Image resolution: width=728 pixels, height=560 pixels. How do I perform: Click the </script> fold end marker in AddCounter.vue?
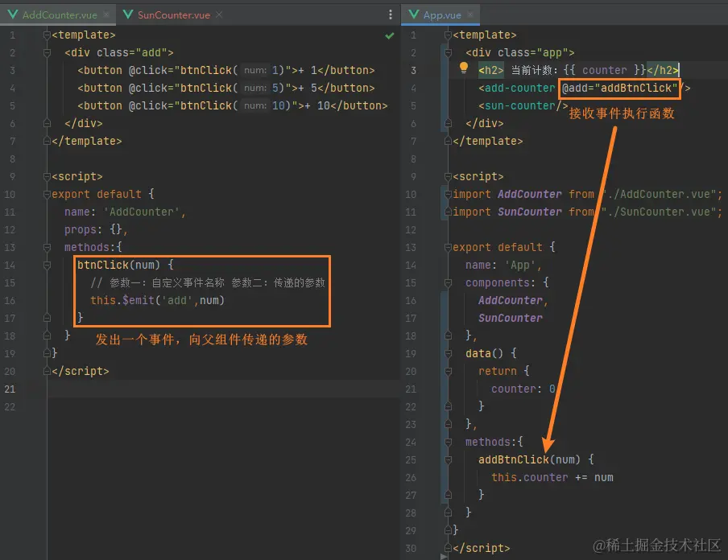click(47, 371)
